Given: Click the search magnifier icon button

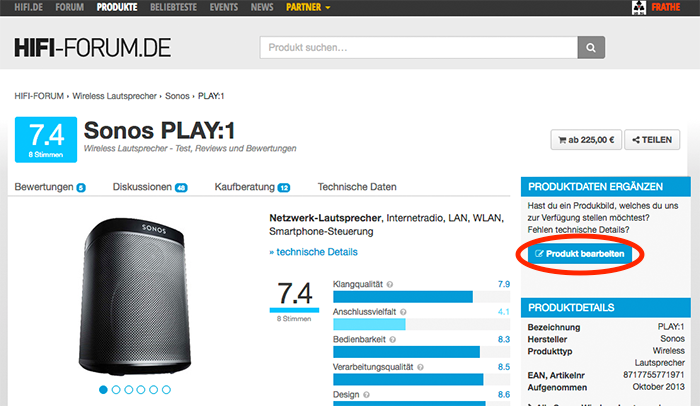Looking at the screenshot, I should point(592,47).
